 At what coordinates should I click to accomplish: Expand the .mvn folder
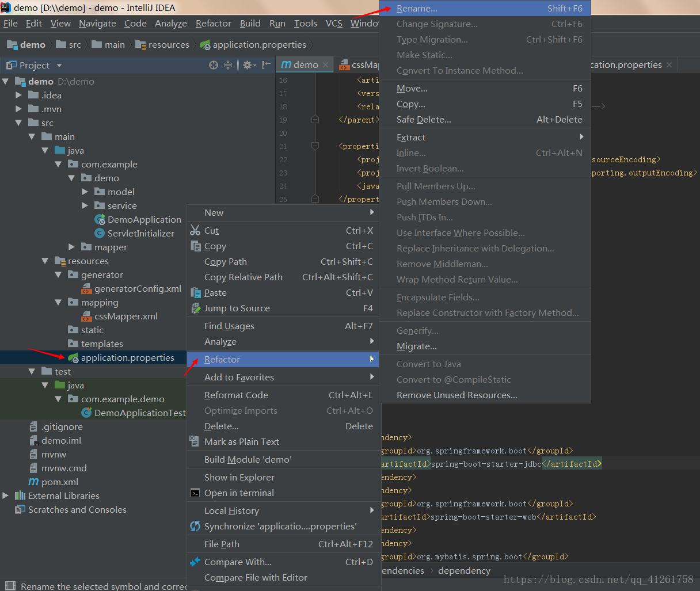click(19, 109)
